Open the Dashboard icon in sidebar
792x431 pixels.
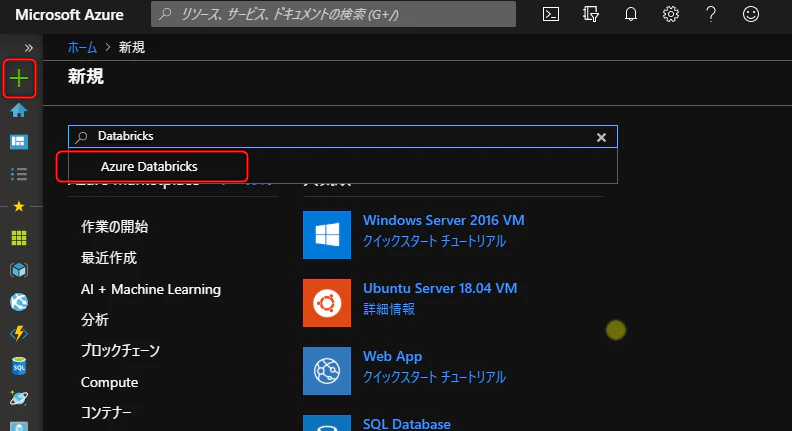(x=18, y=142)
